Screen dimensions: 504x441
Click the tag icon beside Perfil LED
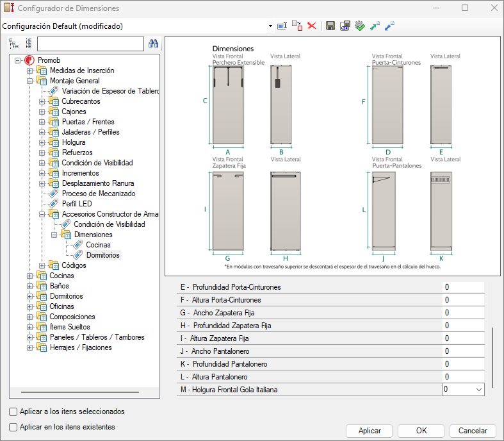click(x=53, y=204)
